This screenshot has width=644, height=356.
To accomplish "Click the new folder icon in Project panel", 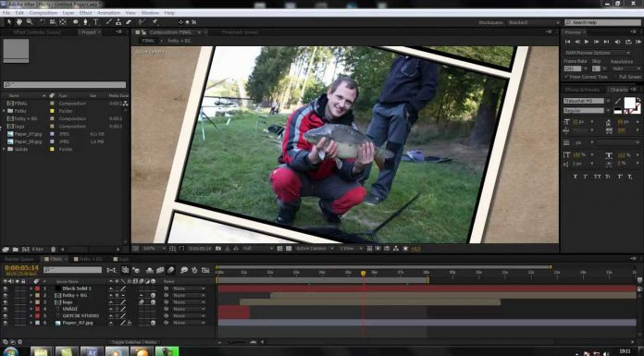I will pos(15,250).
